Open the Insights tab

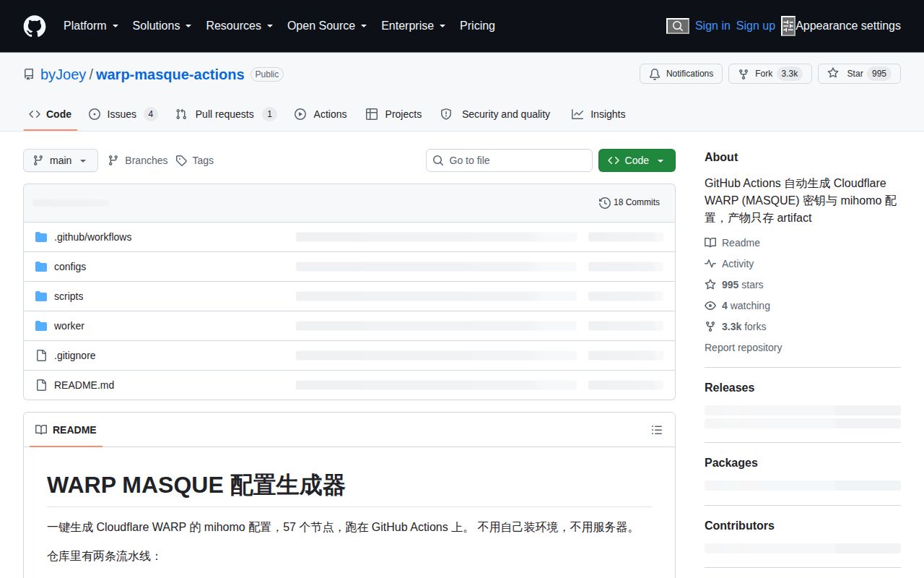598,114
